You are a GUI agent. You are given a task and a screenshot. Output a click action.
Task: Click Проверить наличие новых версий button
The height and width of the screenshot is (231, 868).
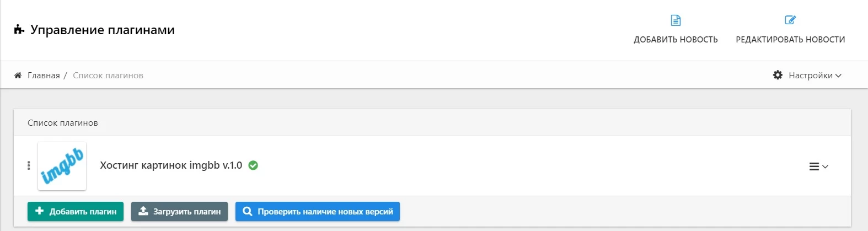[318, 211]
